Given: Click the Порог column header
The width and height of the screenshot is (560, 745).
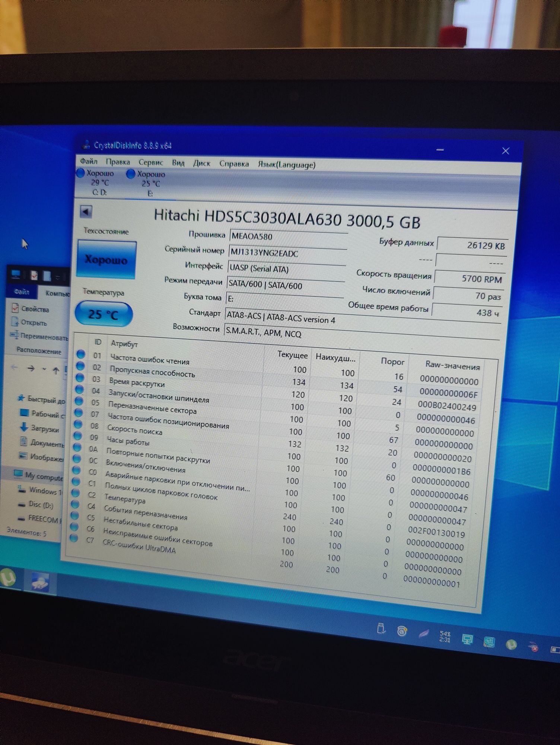Looking at the screenshot, I should 392,361.
